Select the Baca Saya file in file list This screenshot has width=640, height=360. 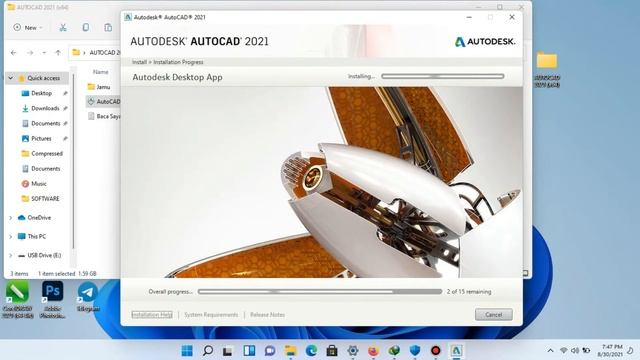click(104, 117)
